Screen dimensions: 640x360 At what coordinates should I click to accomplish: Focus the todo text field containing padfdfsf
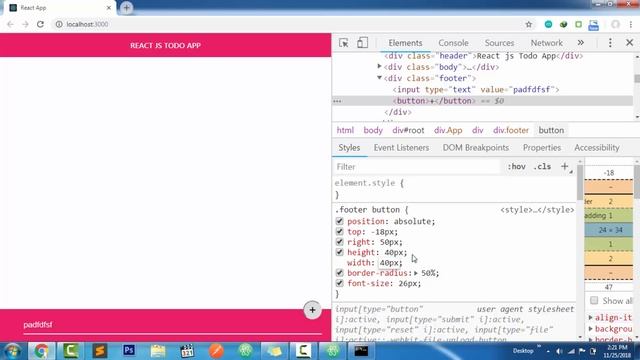(173, 325)
